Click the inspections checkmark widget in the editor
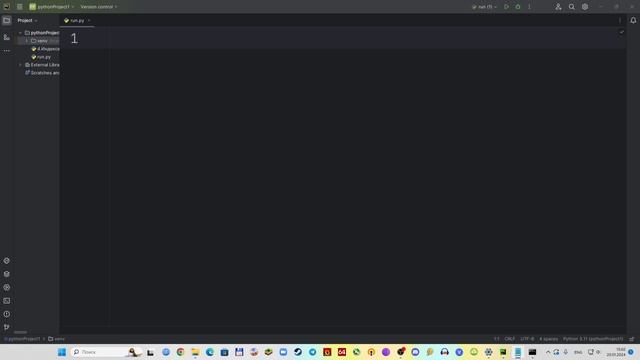The width and height of the screenshot is (640, 360). pyautogui.click(x=622, y=32)
